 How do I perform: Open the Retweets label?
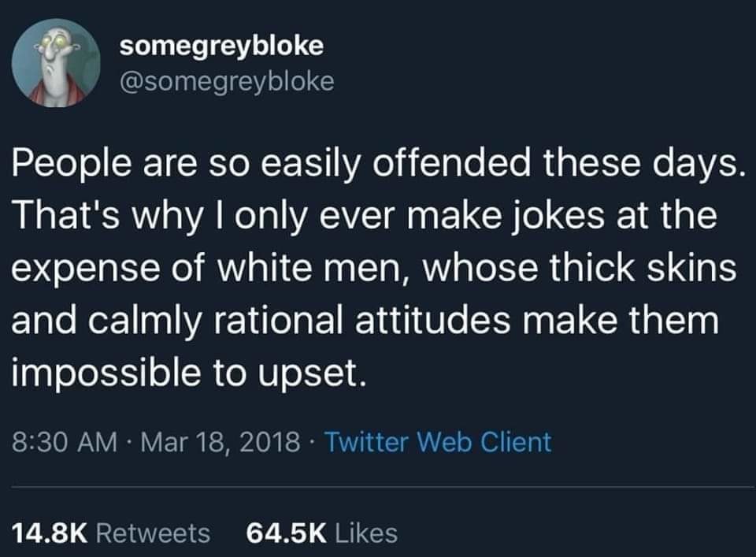(153, 533)
